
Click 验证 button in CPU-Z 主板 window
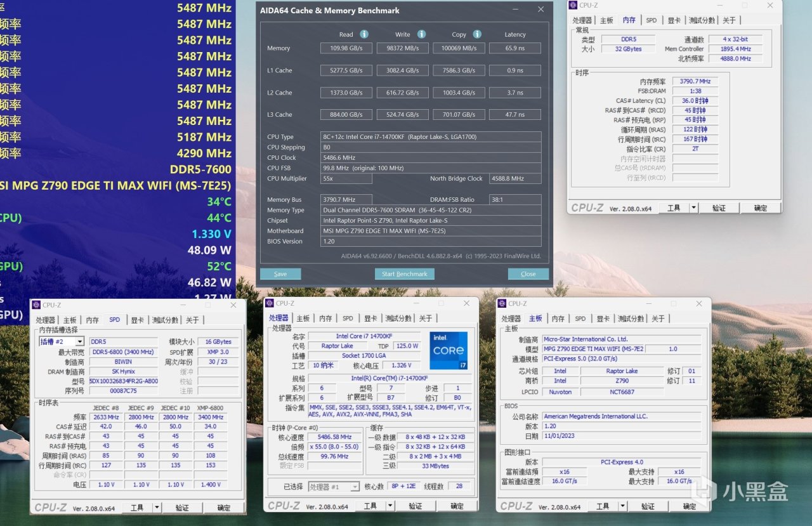point(648,506)
